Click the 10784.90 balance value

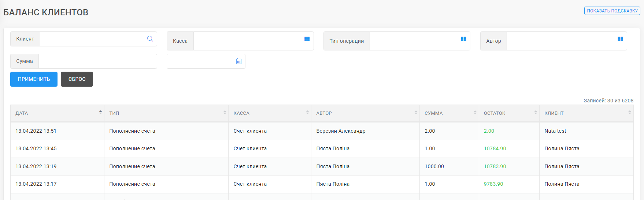[495, 149]
